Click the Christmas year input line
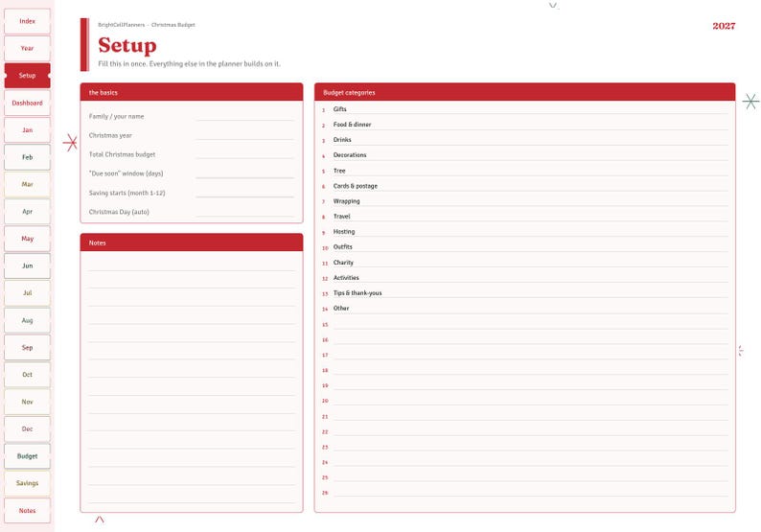Screen dimensions: 761x532 [x=245, y=135]
